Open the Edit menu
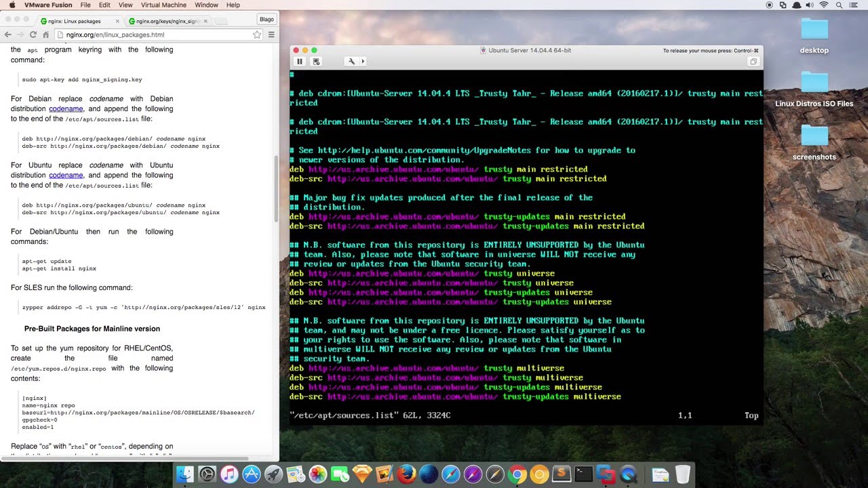Viewport: 868px width, 488px height. pos(104,5)
